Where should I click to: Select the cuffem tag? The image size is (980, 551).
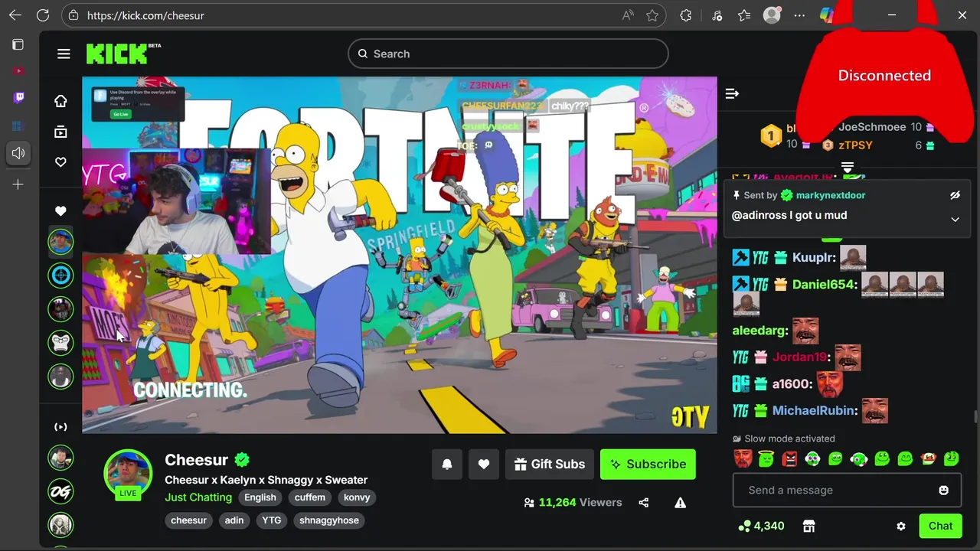pos(310,497)
